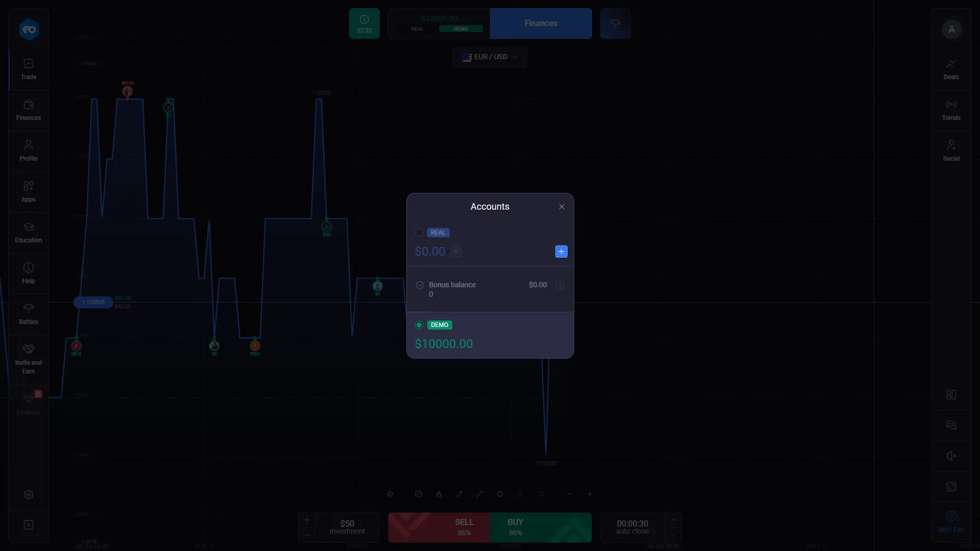
Task: Toggle sound mute icon
Action: click(951, 456)
